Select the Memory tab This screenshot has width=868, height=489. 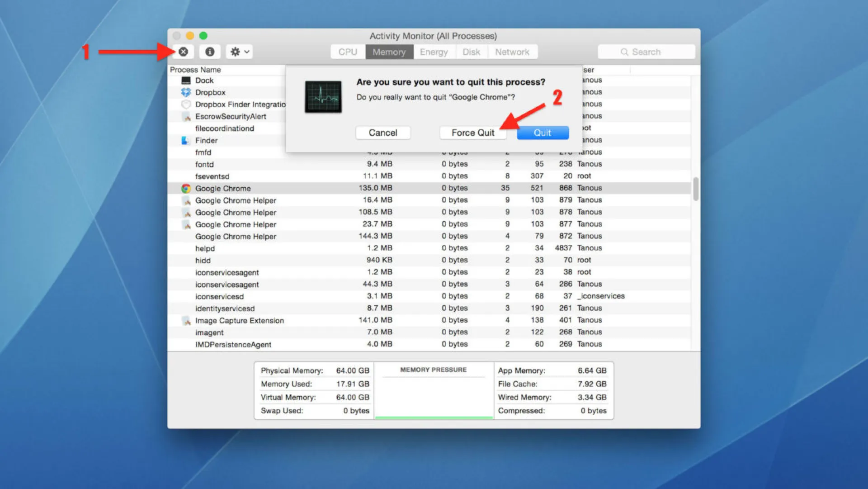[387, 52]
